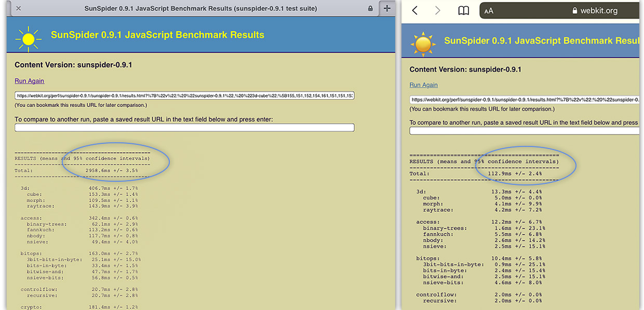Click 'controlflow: 20.7ms' row in left window
Screen dimensions: 644x310
79,289
